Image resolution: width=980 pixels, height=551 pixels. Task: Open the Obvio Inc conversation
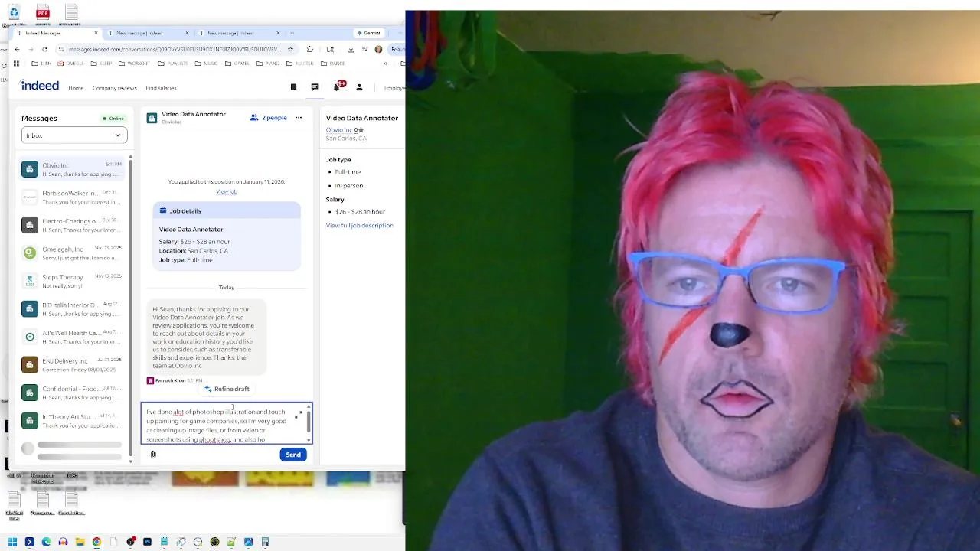(x=72, y=169)
